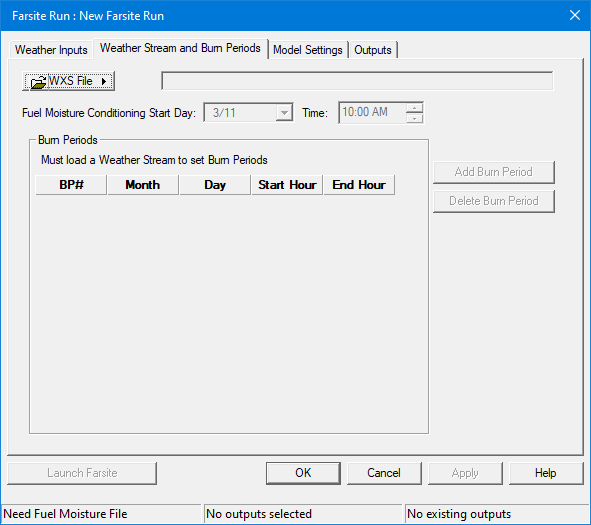
Task: Click the 'No existing outputs' status text
Action: [459, 514]
